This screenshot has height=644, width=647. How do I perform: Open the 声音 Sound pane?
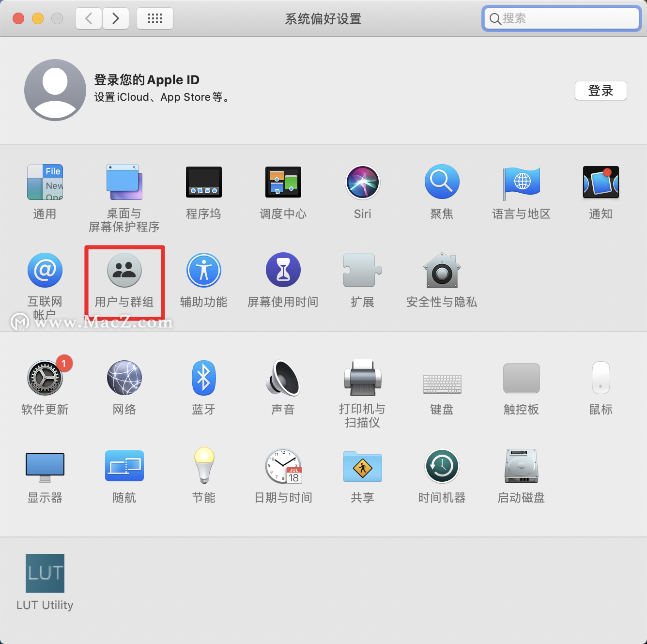pyautogui.click(x=283, y=378)
